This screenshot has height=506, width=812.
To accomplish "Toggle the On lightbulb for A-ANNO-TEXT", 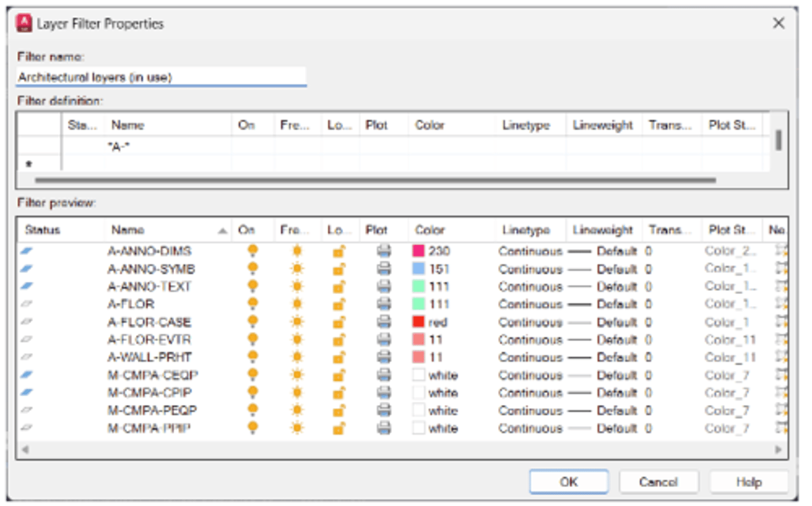I will (253, 287).
